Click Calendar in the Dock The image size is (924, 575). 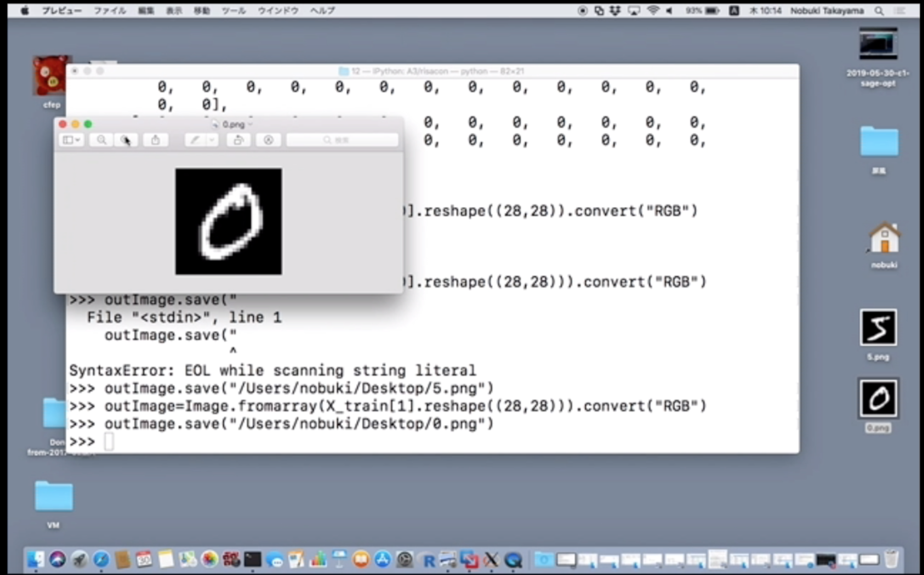pyautogui.click(x=144, y=560)
